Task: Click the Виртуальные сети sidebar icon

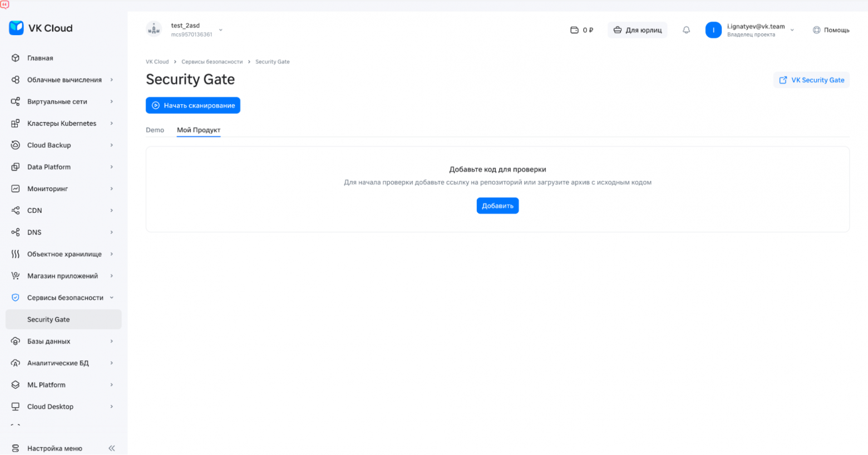Action: pos(16,101)
